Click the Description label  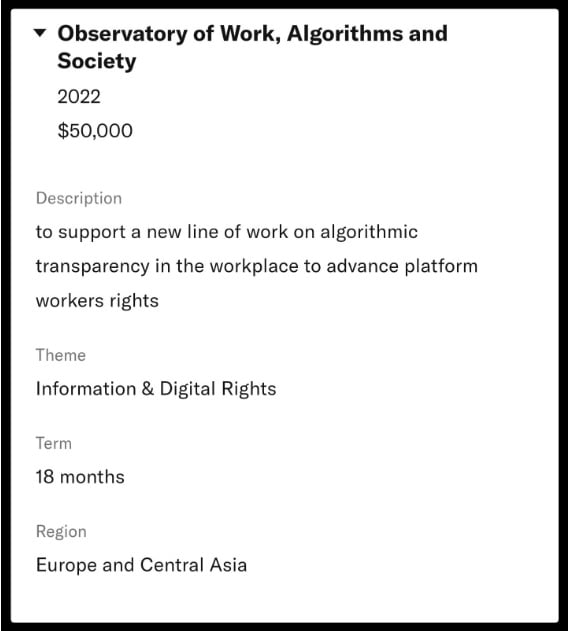point(79,198)
